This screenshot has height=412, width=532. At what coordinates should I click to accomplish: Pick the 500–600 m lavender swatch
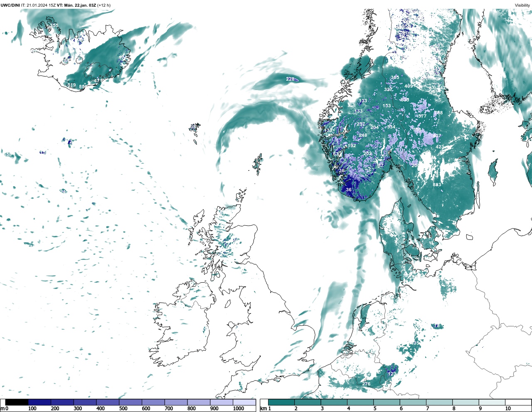point(131,402)
